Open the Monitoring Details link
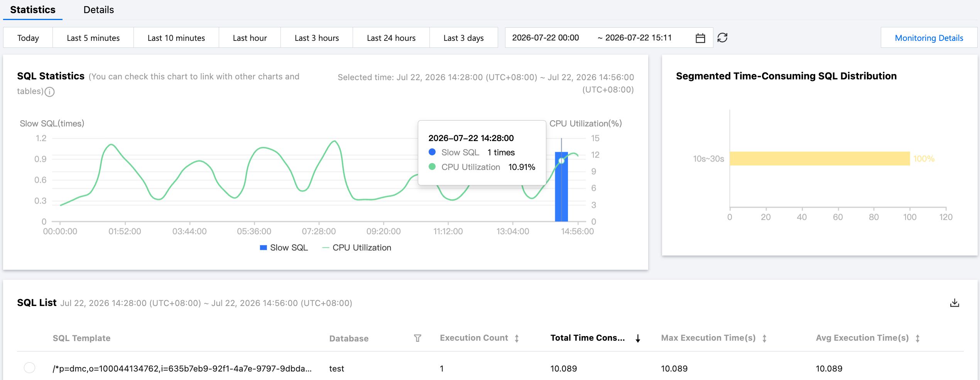This screenshot has height=380, width=980. (929, 38)
